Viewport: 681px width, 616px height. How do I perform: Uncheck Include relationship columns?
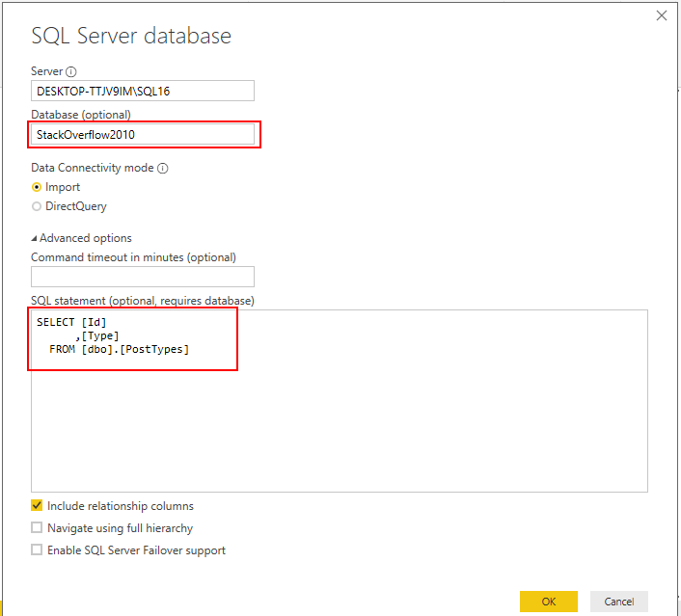[37, 505]
